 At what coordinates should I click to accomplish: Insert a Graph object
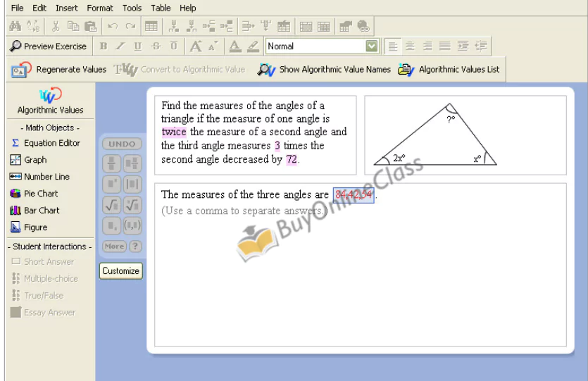click(x=28, y=160)
